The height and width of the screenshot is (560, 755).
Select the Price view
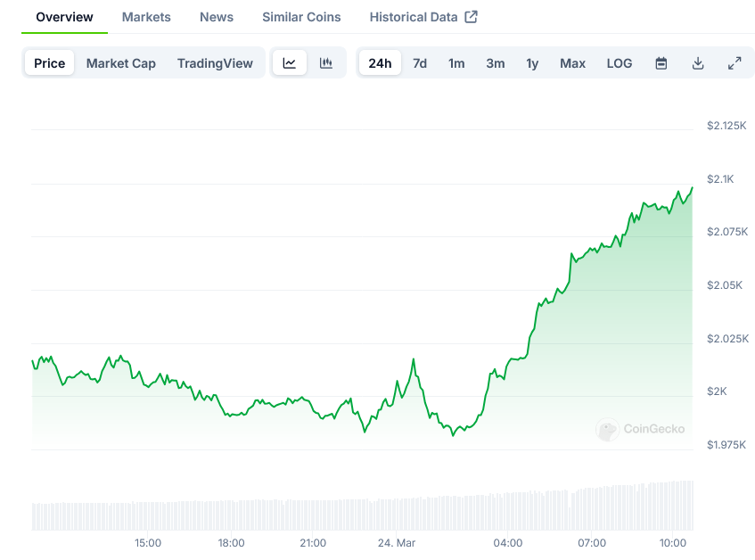tap(49, 62)
